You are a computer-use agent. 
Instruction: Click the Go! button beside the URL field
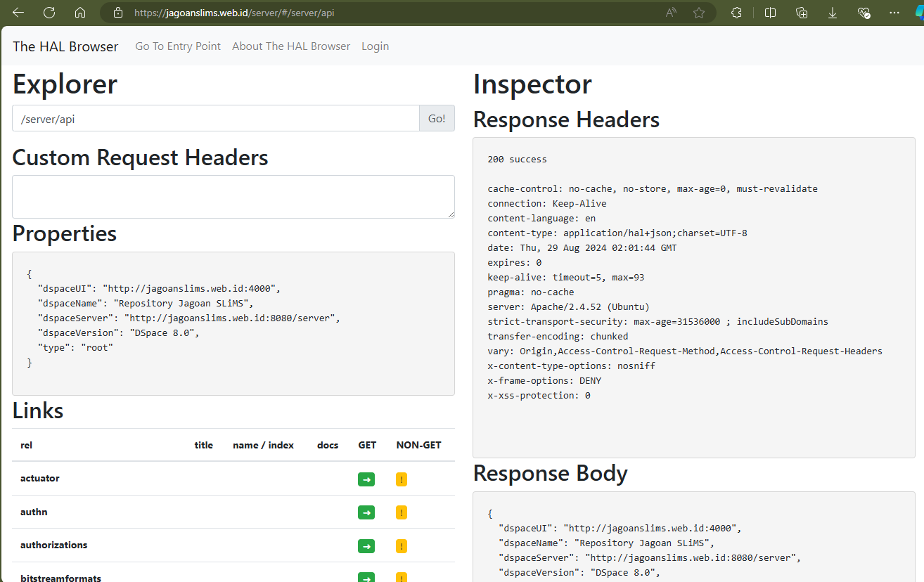tap(437, 118)
